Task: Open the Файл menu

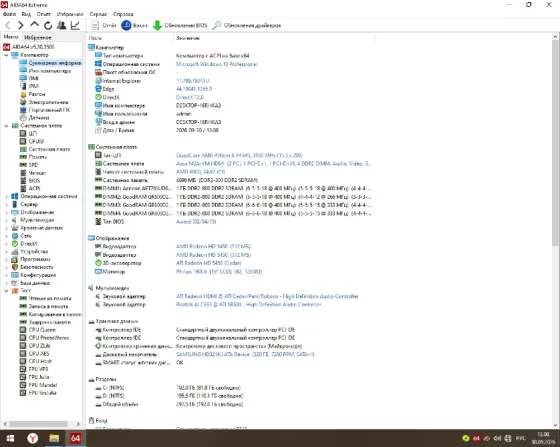Action: pos(9,14)
